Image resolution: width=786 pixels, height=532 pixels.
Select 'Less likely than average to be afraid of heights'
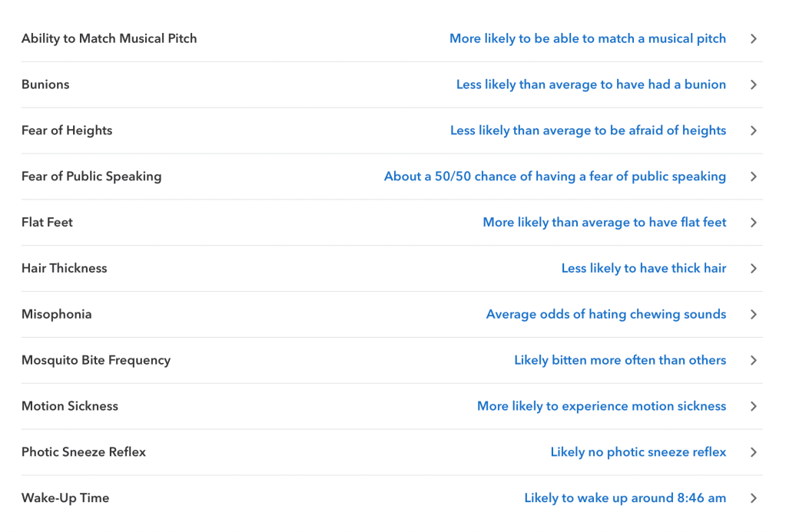(x=588, y=131)
